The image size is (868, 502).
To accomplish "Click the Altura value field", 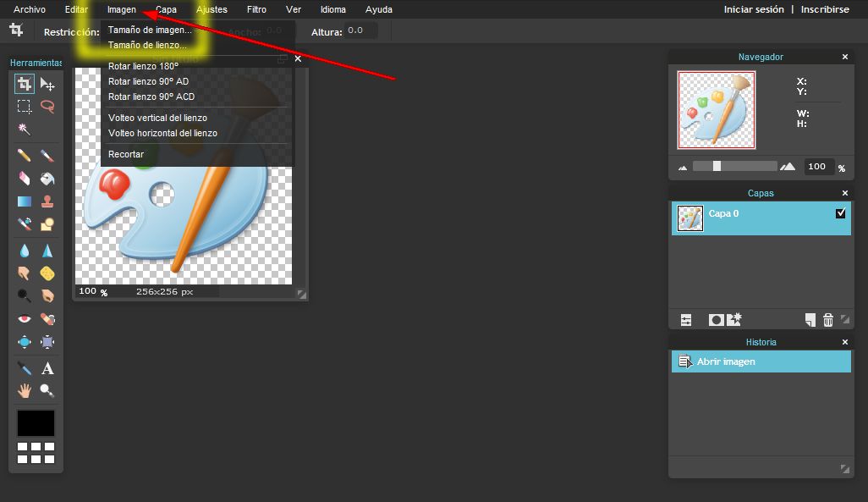I will (x=360, y=30).
